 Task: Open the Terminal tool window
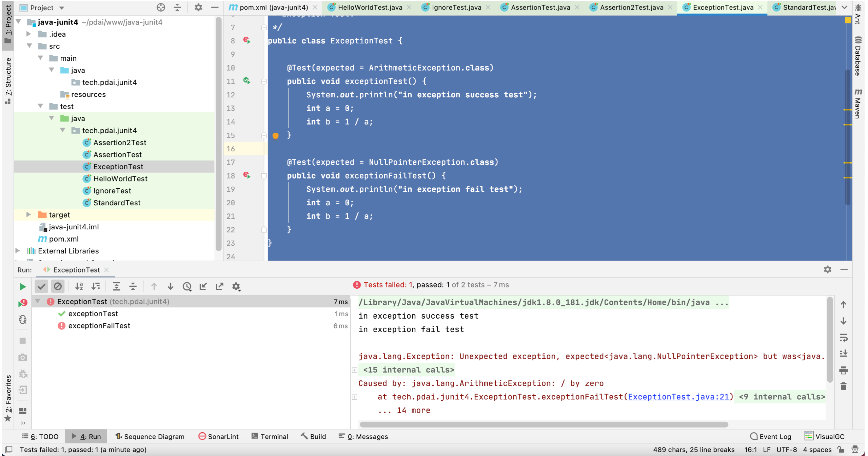click(x=270, y=437)
